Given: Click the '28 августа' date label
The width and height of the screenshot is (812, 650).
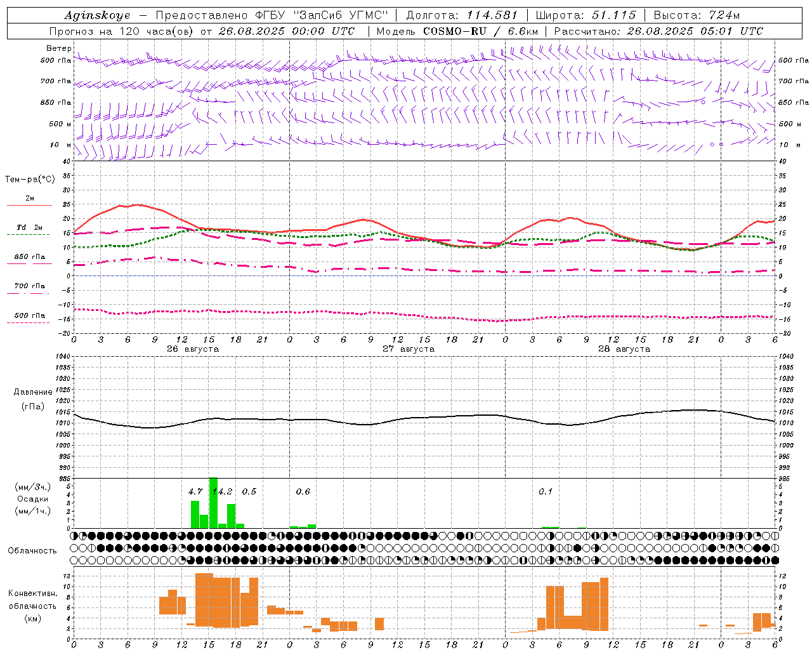Looking at the screenshot, I should pyautogui.click(x=624, y=349).
